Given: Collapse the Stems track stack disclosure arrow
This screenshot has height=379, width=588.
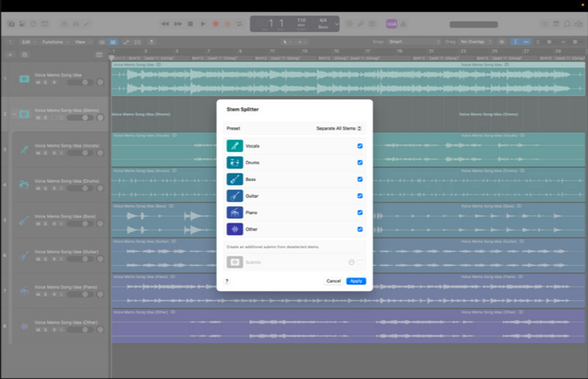Looking at the screenshot, I should pyautogui.click(x=13, y=114).
